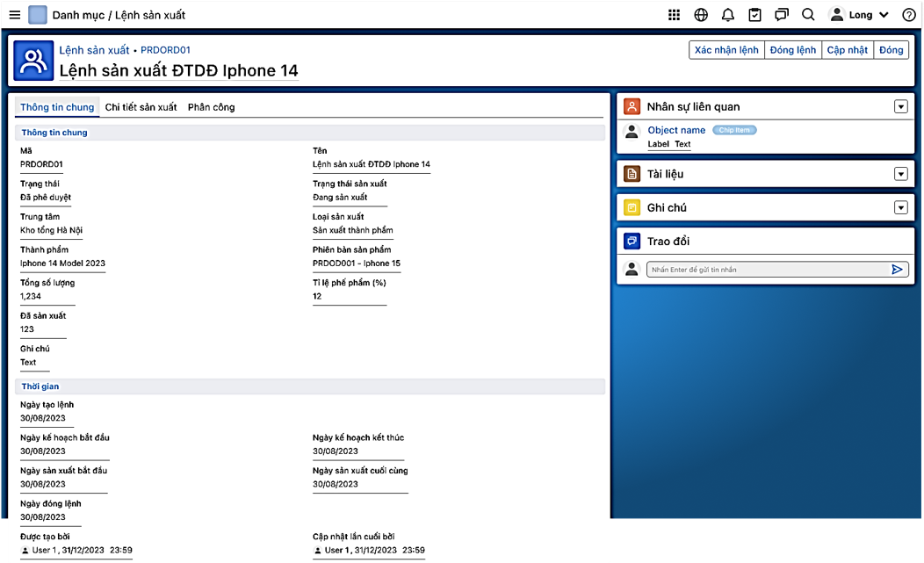Viewport: 924px width, 563px height.
Task: Click the Lệnh sản xuất breadcrumb link
Action: (94, 50)
